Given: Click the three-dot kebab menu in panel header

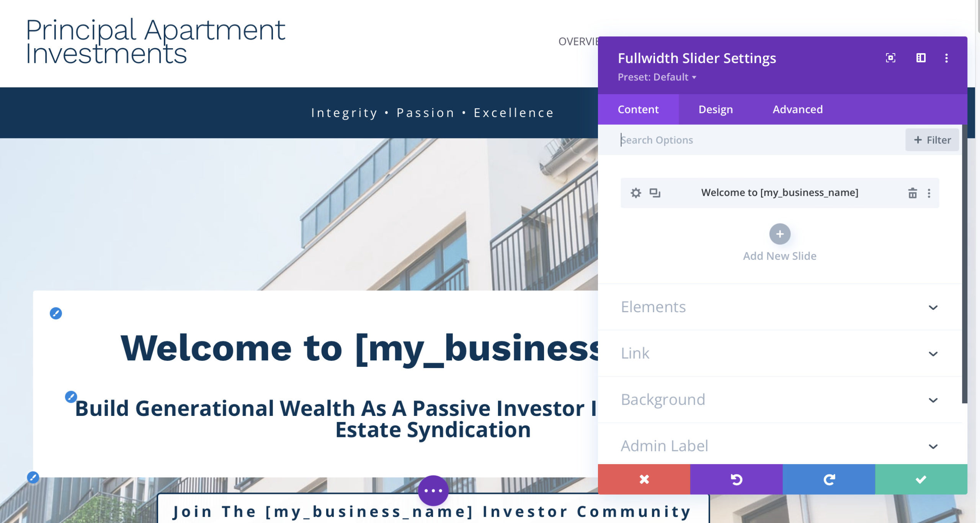Looking at the screenshot, I should 946,58.
